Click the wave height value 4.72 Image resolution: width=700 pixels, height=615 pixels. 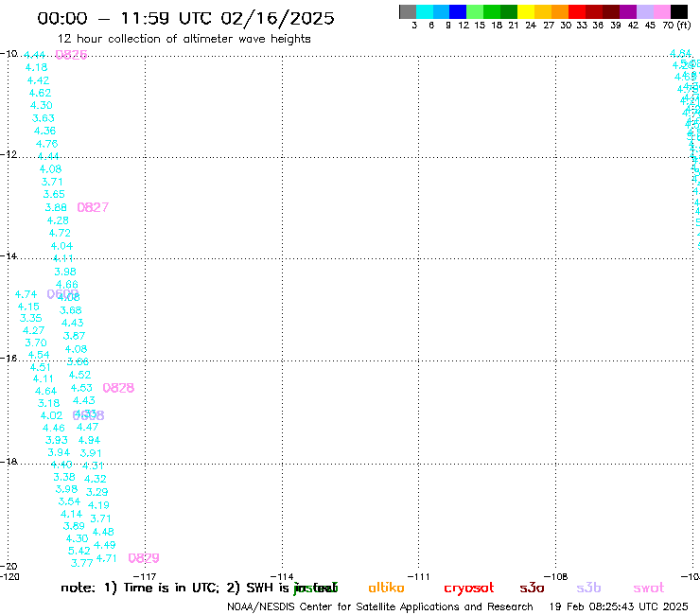point(60,233)
